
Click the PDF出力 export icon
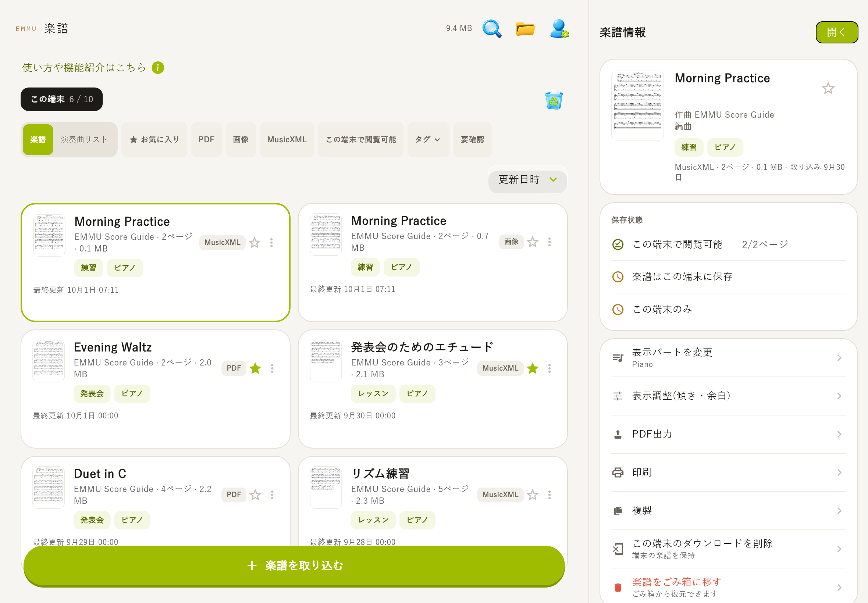click(x=618, y=434)
